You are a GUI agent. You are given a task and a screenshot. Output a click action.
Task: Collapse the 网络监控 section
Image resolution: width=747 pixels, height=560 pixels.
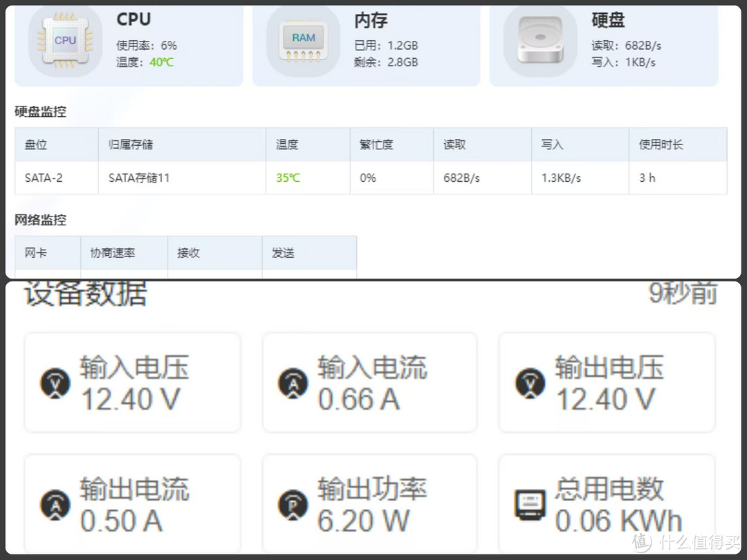40,220
